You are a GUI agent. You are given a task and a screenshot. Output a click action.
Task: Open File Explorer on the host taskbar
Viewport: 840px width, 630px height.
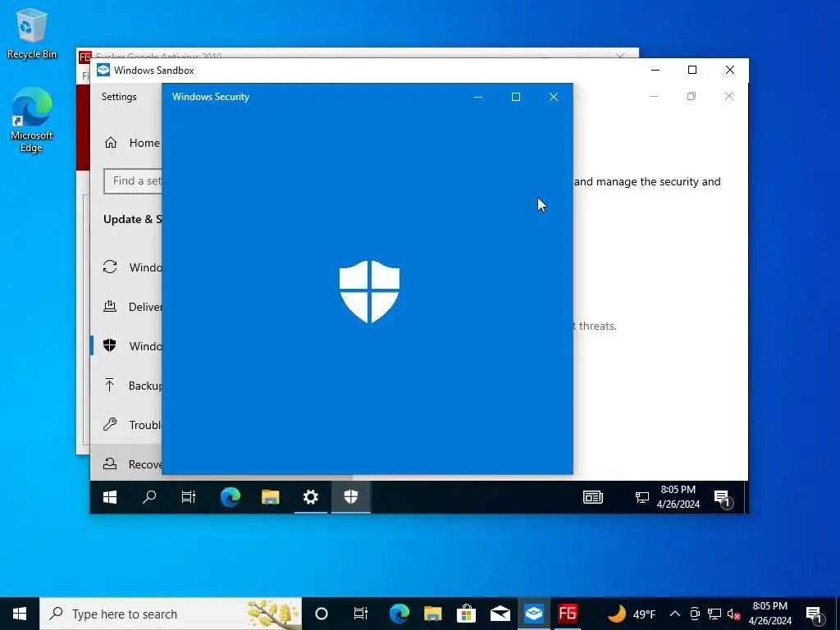(433, 614)
